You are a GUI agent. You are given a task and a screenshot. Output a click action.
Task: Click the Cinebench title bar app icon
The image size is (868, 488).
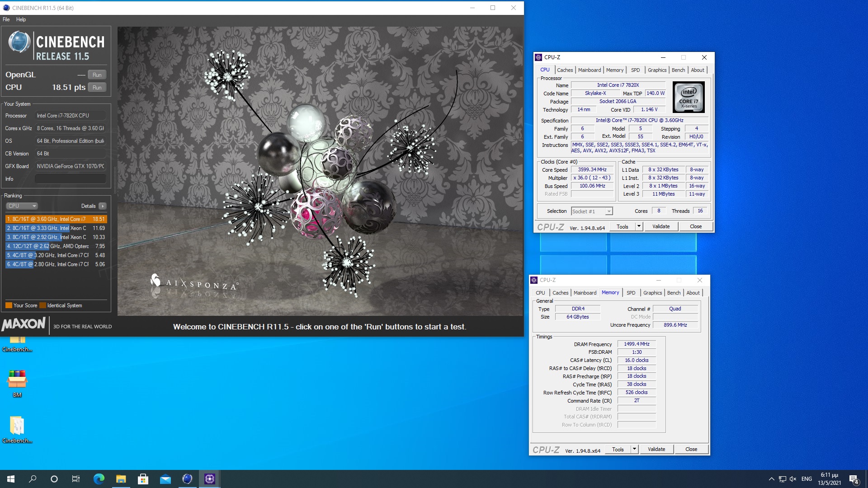point(6,8)
